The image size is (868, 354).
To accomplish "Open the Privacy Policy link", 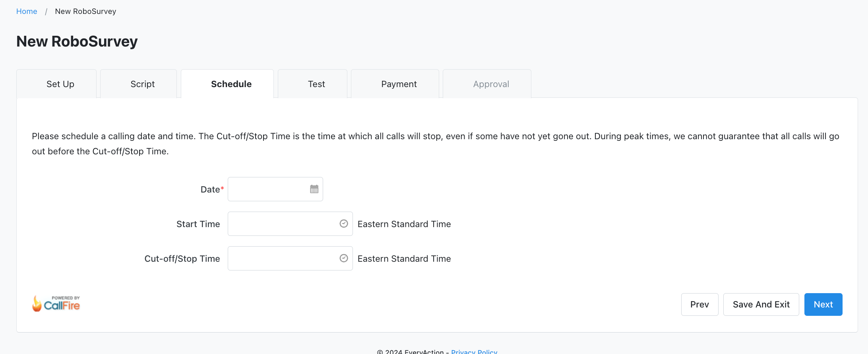I will (x=474, y=352).
